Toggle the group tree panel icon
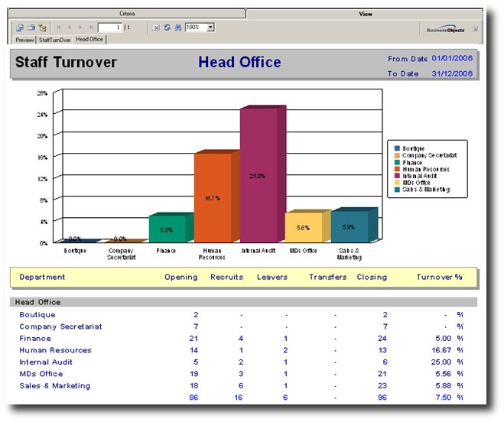The height and width of the screenshot is (422, 504). point(42,28)
